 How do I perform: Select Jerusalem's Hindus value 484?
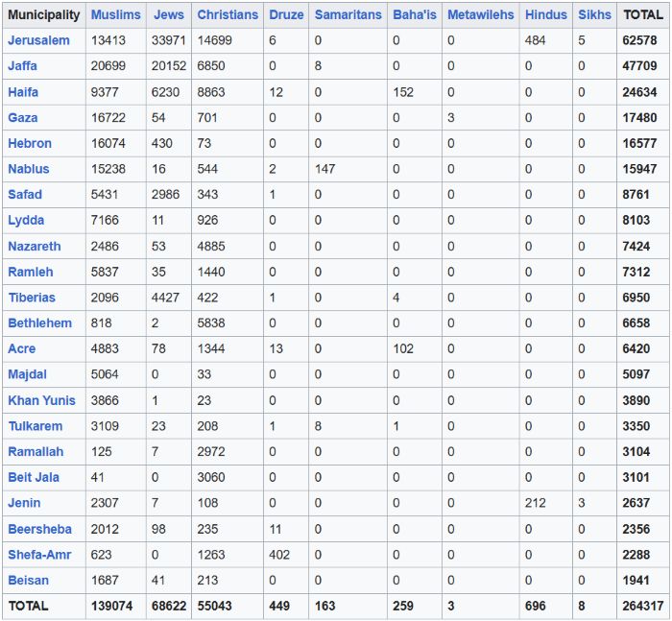pos(536,40)
